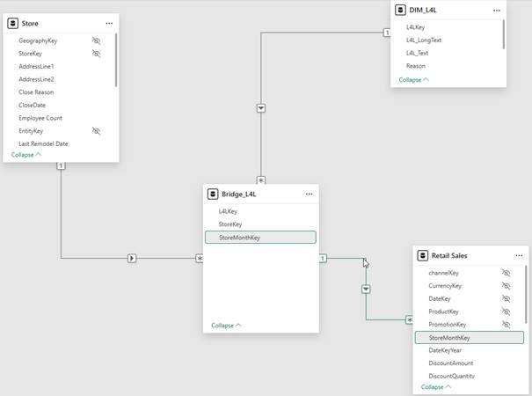The width and height of the screenshot is (532, 396).
Task: Click the Bridge_L4L table title
Action: pyautogui.click(x=239, y=194)
